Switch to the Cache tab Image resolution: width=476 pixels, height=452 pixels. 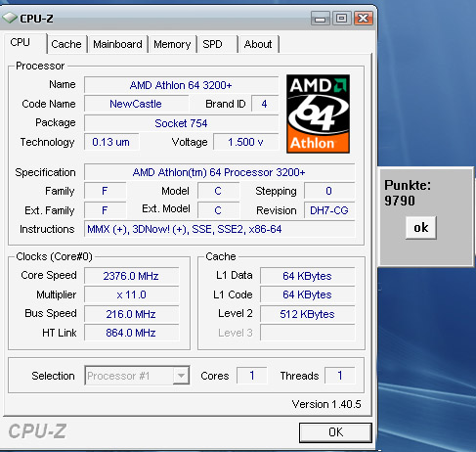click(x=67, y=44)
